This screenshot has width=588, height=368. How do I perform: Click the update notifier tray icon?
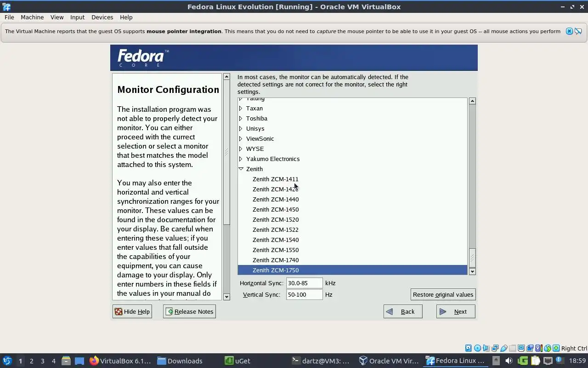click(560, 361)
